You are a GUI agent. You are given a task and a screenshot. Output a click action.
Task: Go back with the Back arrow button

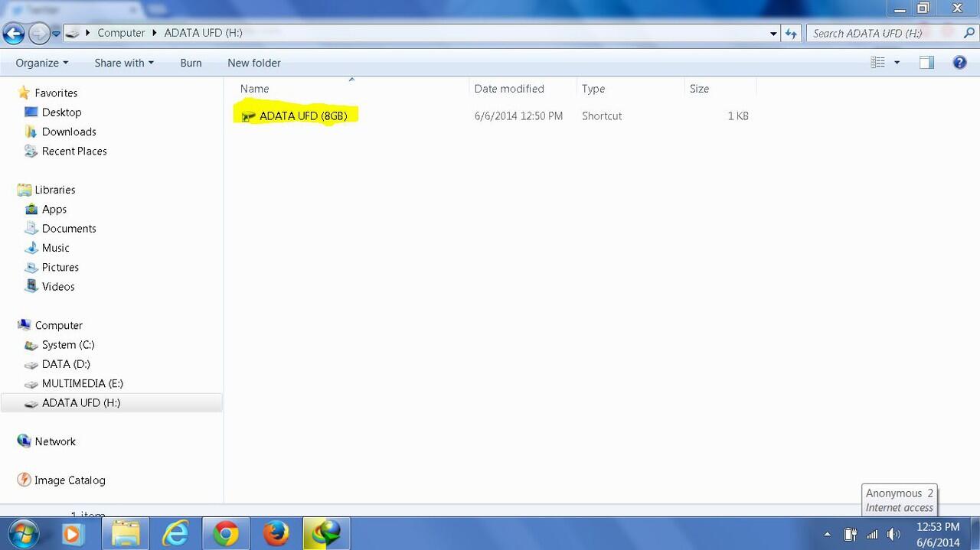(14, 33)
